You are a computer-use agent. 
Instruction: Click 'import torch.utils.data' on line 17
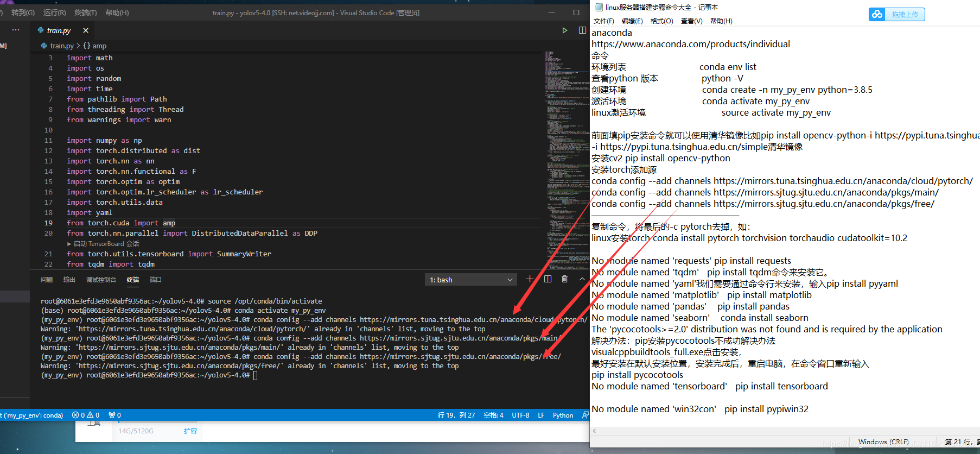tap(114, 202)
